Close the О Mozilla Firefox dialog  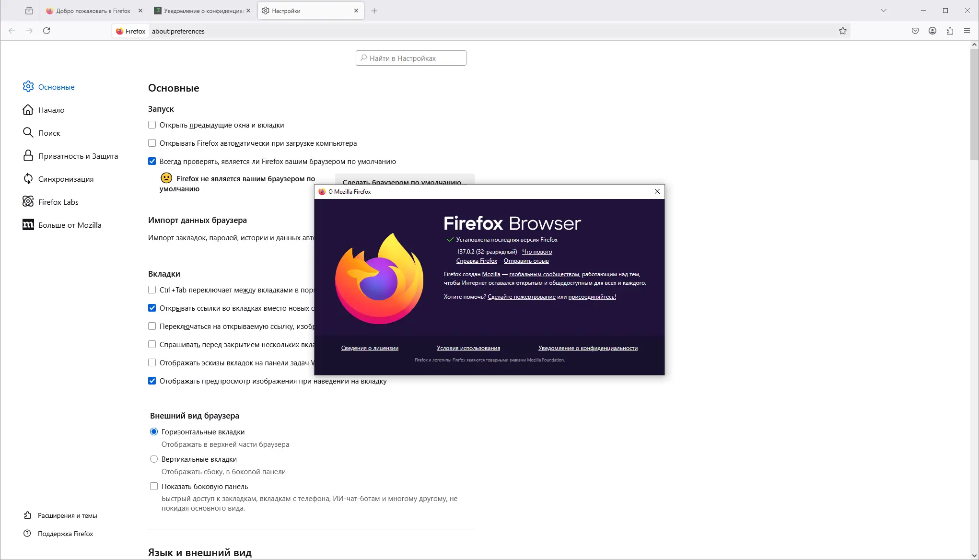[657, 191]
